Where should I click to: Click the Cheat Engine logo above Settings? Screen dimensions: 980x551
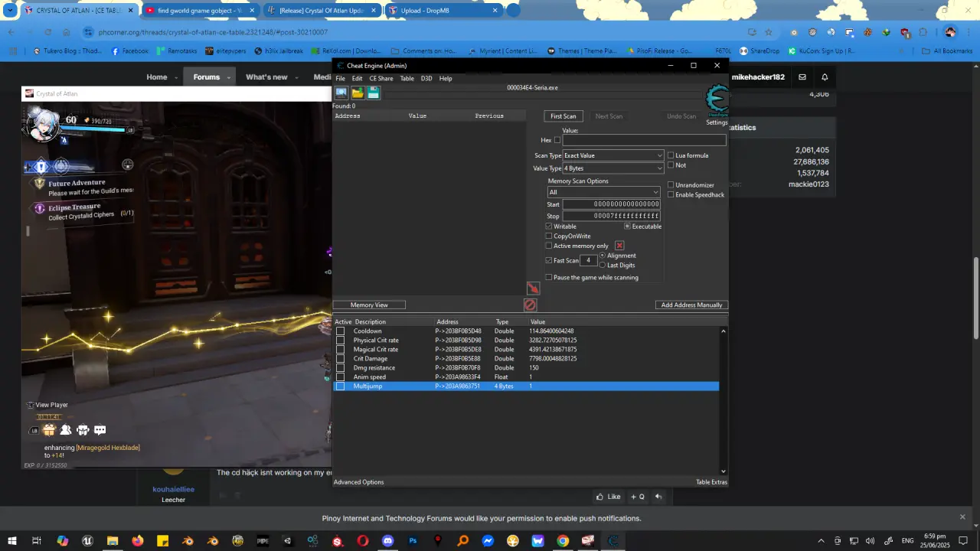pos(717,102)
